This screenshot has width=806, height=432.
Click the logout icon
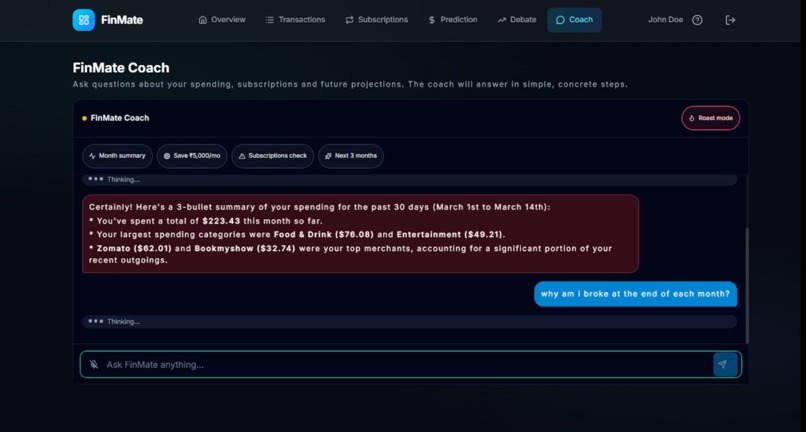click(x=730, y=20)
